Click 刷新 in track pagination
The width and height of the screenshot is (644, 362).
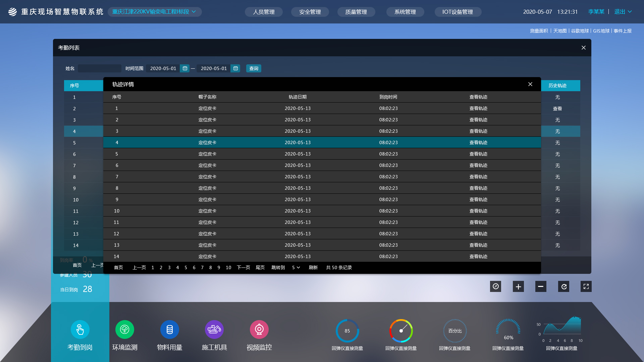pos(313,267)
